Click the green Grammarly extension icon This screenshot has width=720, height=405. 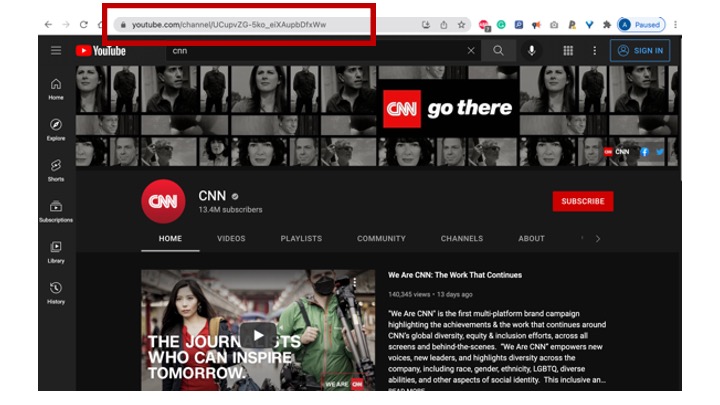tap(501, 25)
